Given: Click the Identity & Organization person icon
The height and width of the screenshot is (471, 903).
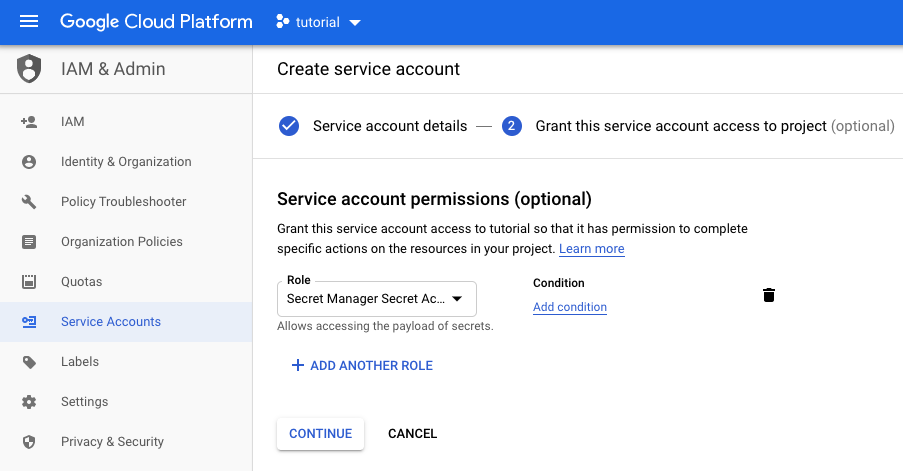Looking at the screenshot, I should pos(29,162).
